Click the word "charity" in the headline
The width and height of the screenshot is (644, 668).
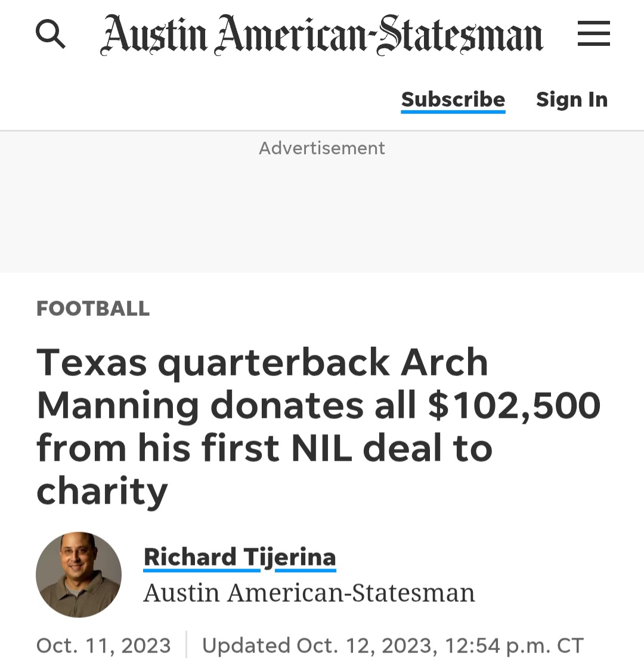click(x=102, y=492)
